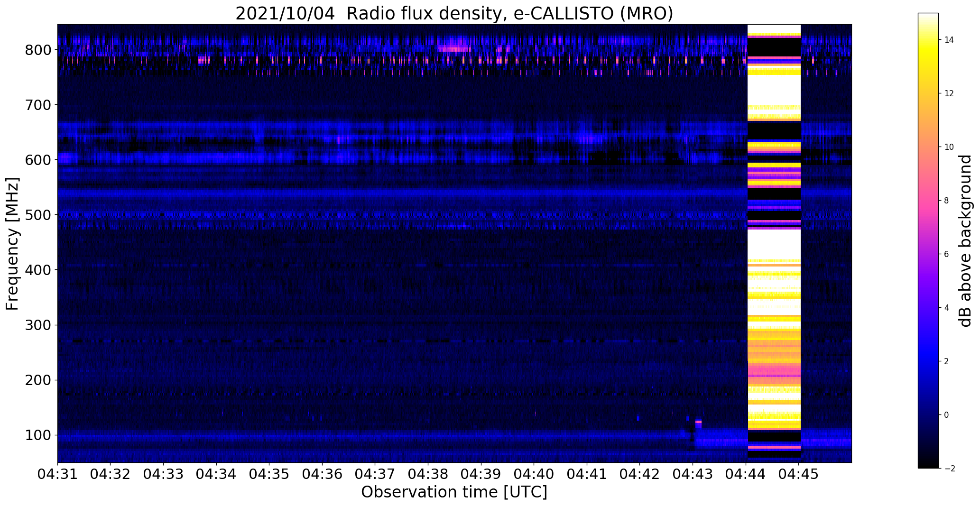Select the 04:33 time tick label
This screenshot has height=506, width=980.
pyautogui.click(x=164, y=474)
